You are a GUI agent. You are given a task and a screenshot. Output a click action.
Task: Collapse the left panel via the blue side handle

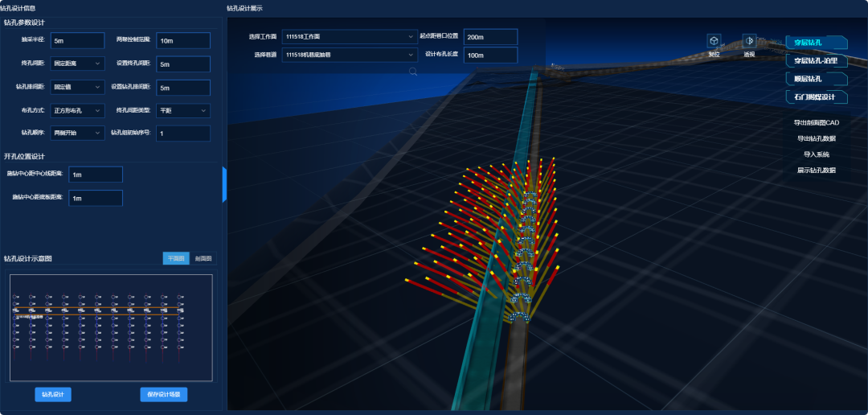225,184
